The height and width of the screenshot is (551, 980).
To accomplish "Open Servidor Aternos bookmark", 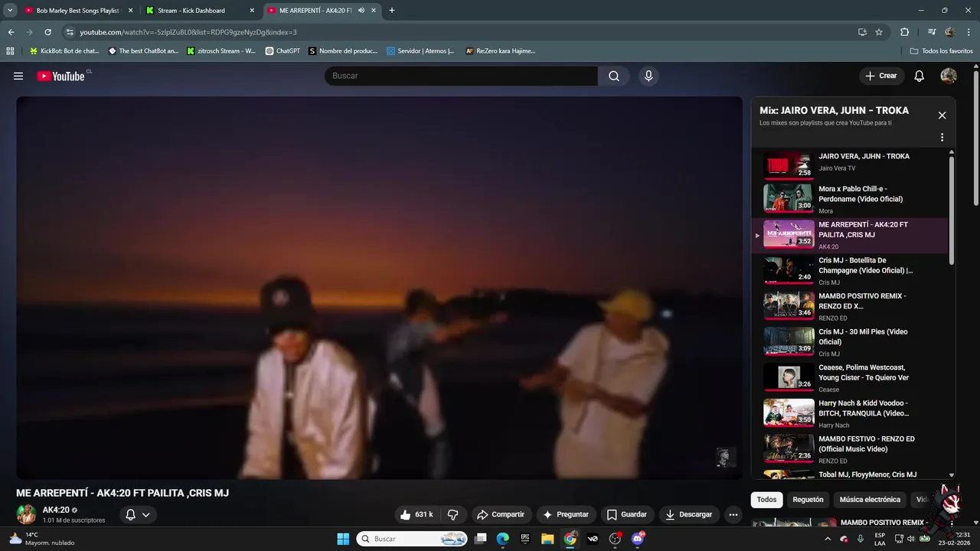I will pyautogui.click(x=420, y=51).
